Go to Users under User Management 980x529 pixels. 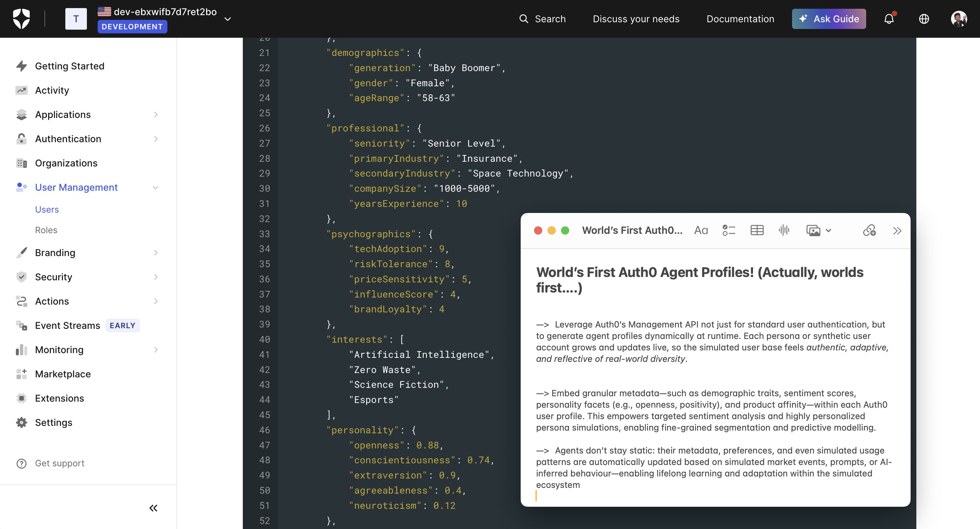tap(47, 209)
